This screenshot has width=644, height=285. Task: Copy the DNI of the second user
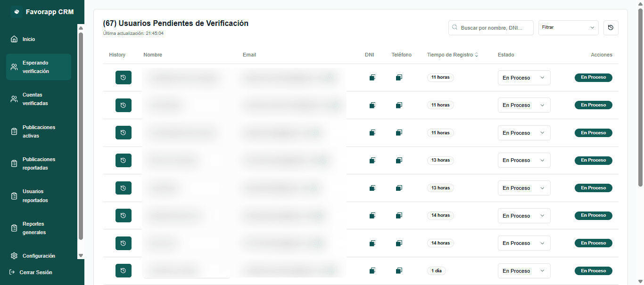click(x=372, y=105)
